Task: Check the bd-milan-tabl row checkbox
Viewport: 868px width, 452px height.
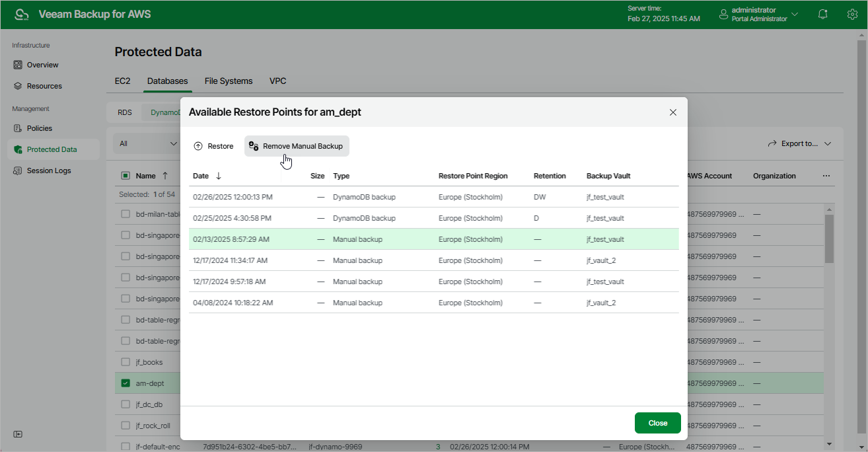Action: (126, 214)
